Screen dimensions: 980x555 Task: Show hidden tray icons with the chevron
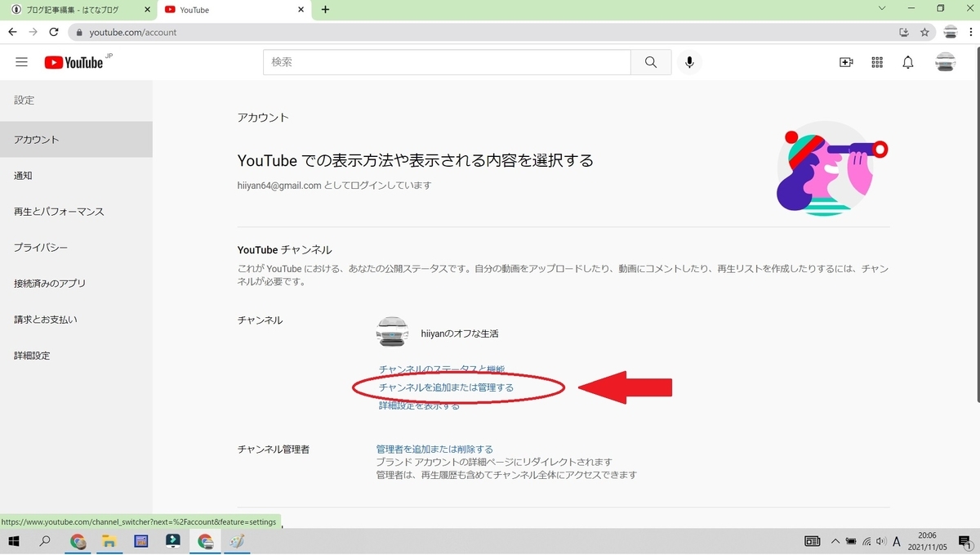(835, 541)
